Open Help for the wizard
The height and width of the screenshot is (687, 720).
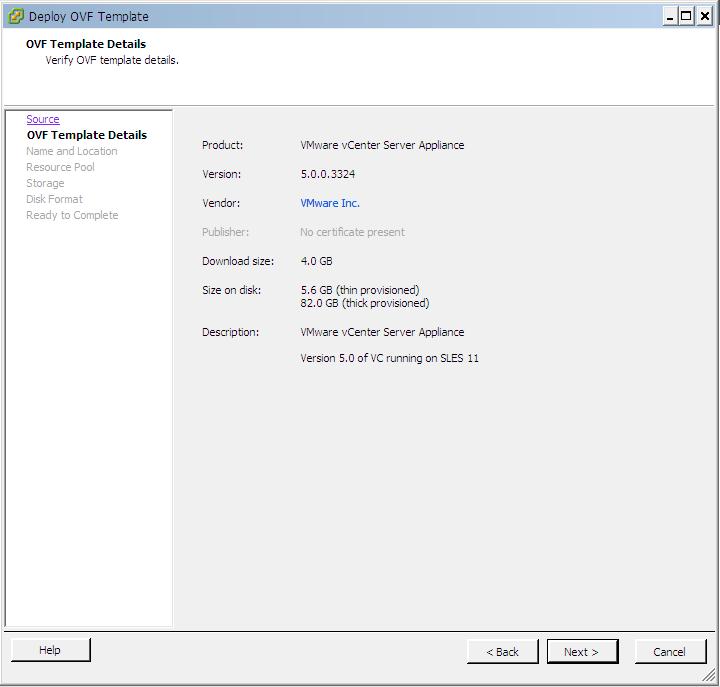[x=51, y=650]
